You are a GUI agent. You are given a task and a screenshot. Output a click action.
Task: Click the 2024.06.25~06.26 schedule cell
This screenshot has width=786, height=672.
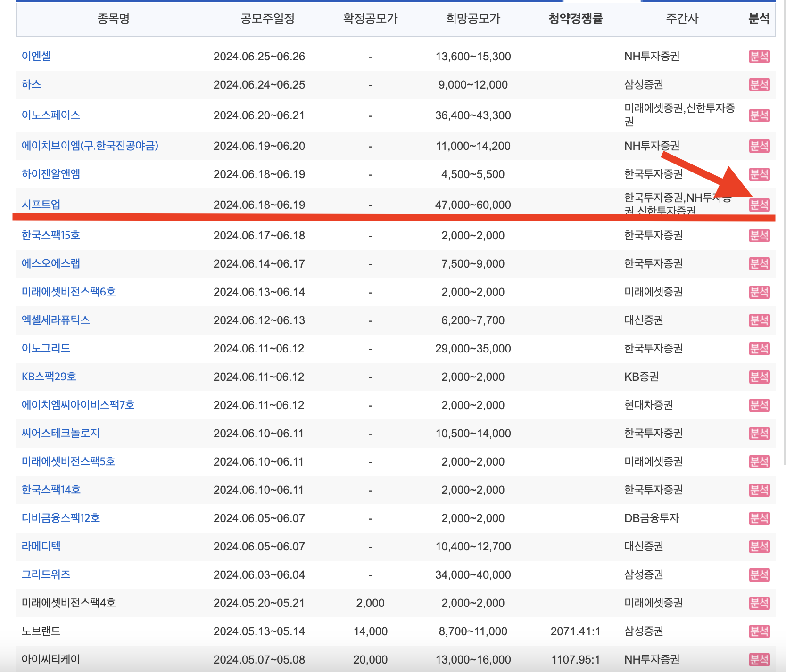[259, 57]
